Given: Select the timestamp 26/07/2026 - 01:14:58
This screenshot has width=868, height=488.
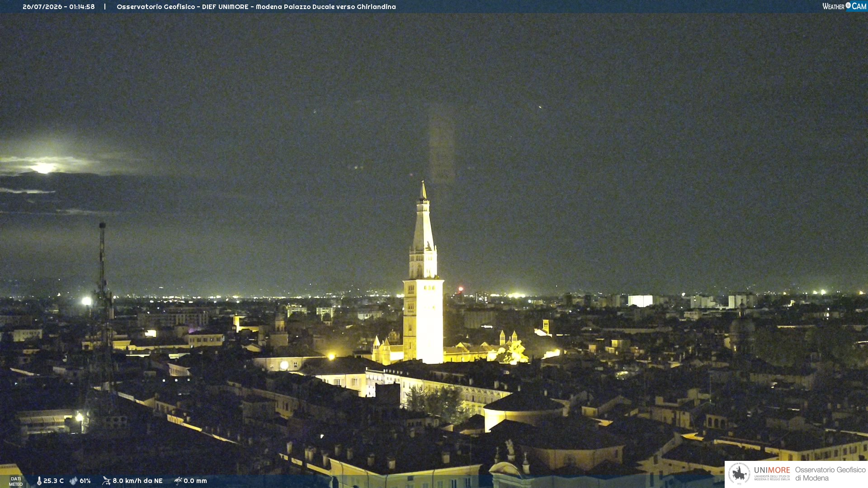Looking at the screenshot, I should point(59,7).
